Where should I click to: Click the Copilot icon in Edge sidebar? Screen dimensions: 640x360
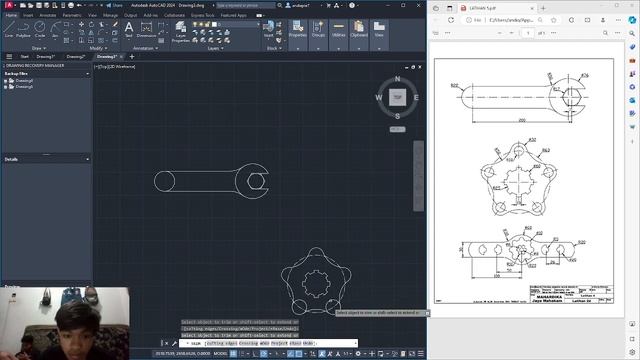click(x=632, y=20)
